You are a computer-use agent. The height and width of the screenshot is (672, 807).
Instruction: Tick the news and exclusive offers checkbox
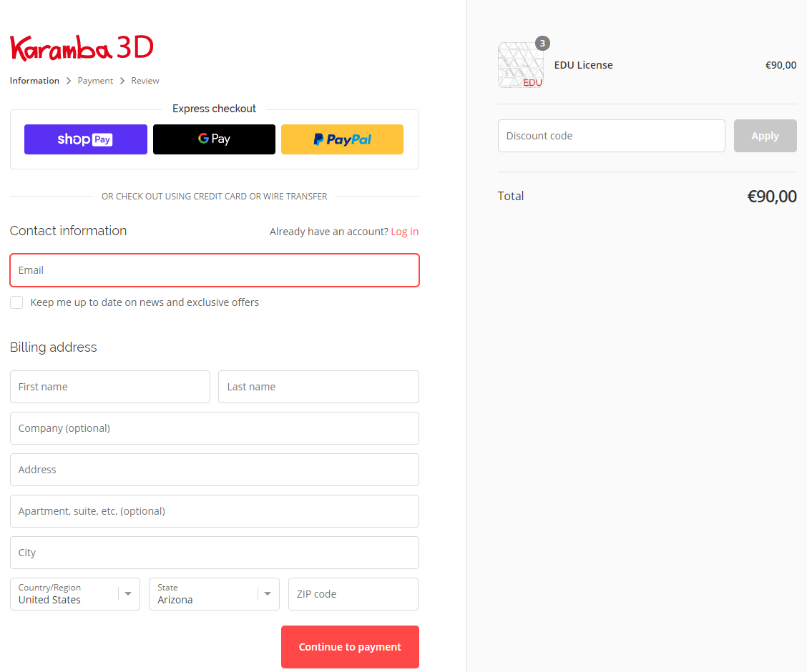pyautogui.click(x=16, y=302)
